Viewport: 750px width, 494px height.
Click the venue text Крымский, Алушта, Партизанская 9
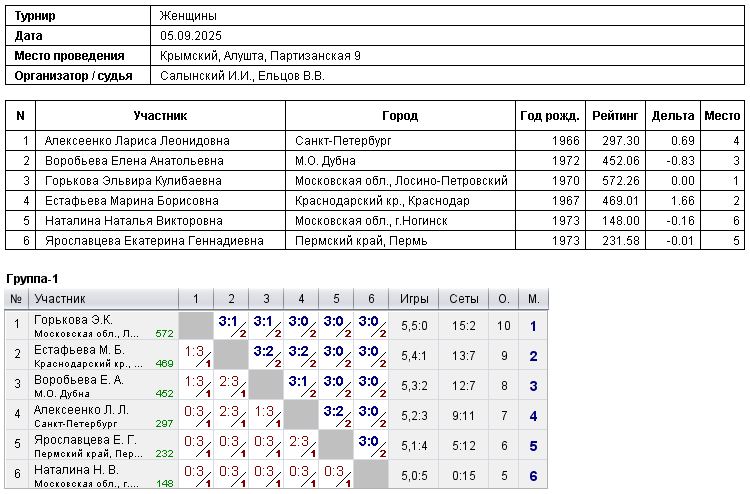point(260,56)
